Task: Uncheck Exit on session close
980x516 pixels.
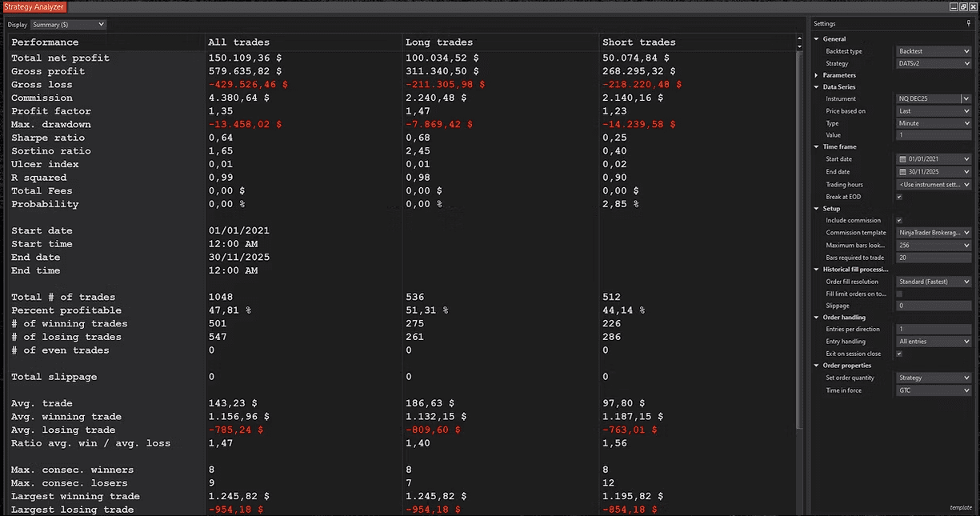Action: click(x=899, y=354)
